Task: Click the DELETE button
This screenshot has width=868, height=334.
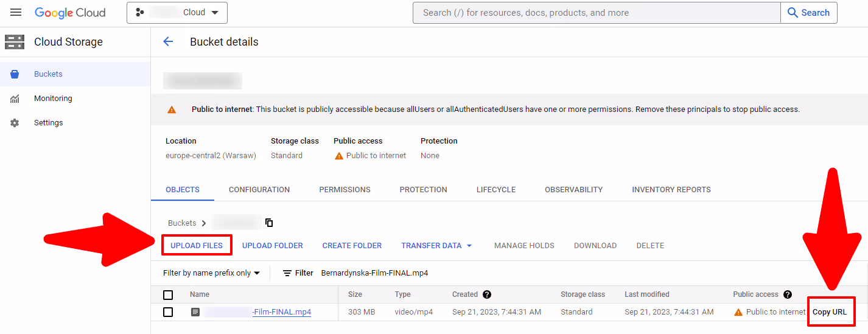Action: click(x=650, y=246)
